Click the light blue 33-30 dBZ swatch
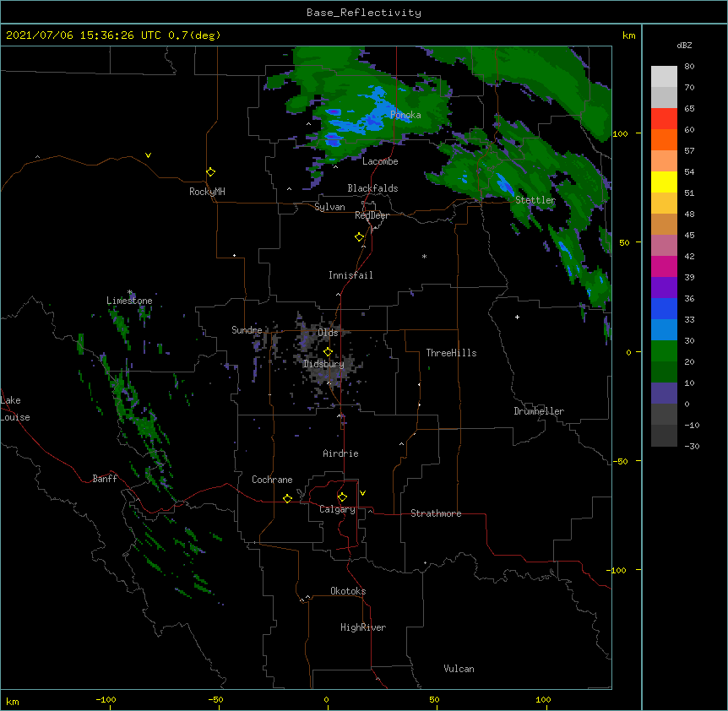The height and width of the screenshot is (711, 728). coord(664,329)
